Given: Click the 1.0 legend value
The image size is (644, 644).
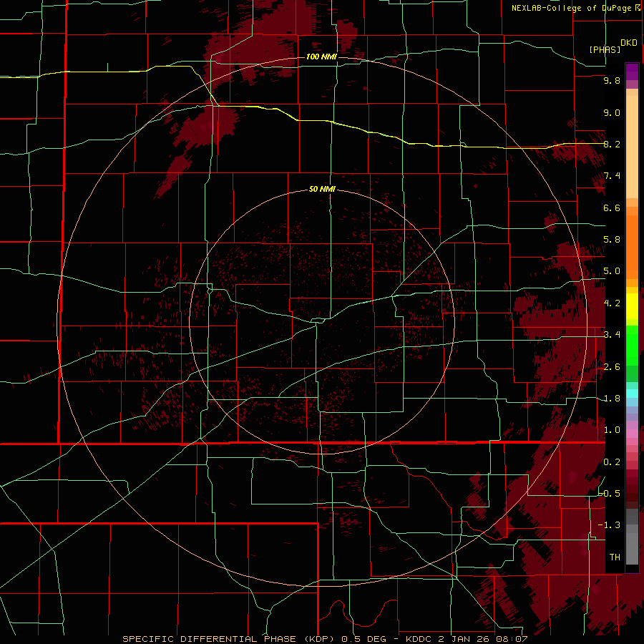Looking at the screenshot, I should point(612,430).
